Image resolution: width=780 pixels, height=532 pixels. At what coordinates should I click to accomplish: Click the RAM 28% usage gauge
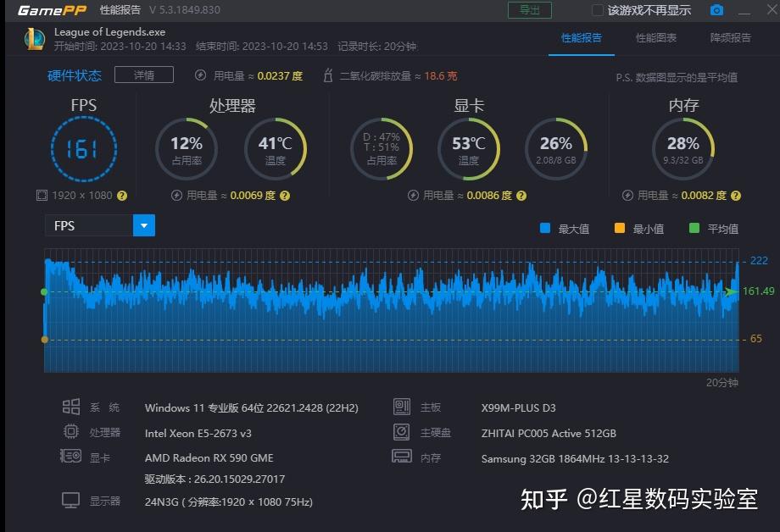pyautogui.click(x=683, y=149)
